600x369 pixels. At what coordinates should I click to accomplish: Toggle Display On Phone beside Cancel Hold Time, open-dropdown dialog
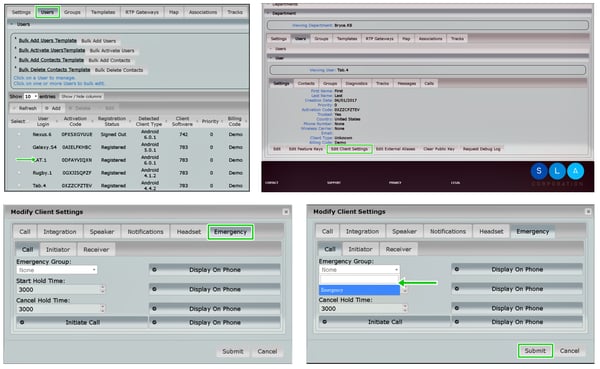(x=517, y=308)
